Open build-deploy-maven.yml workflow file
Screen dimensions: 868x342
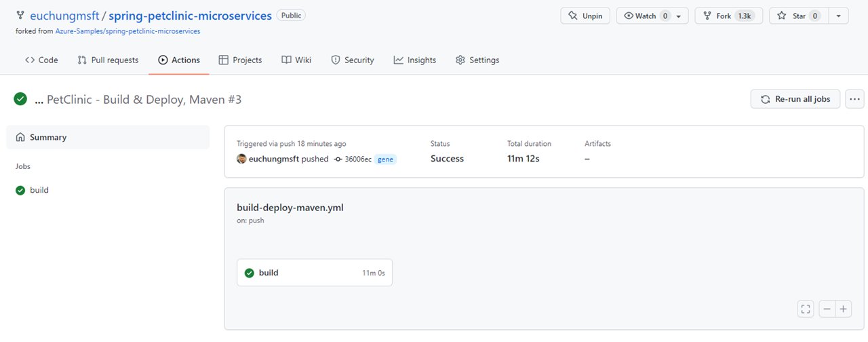290,208
